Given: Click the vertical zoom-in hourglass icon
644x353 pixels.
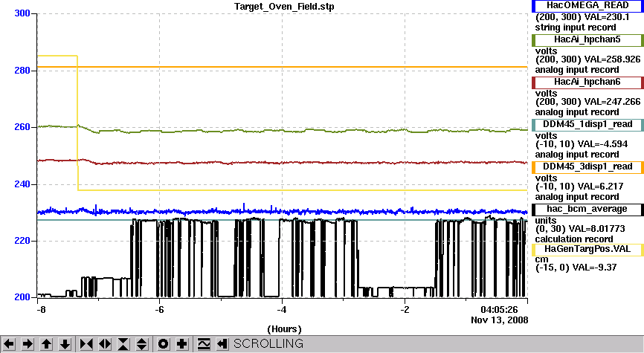Looking at the screenshot, I should [x=123, y=343].
